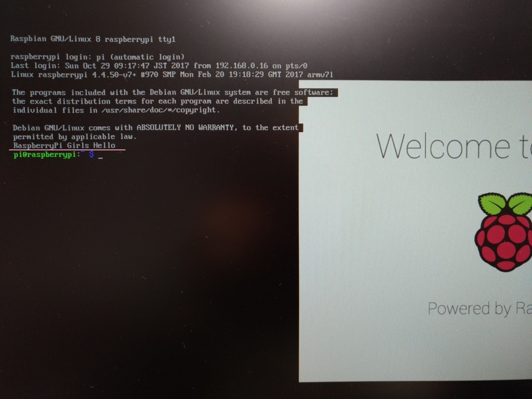532x399 pixels.
Task: Click the Raspberry Pi logo on splash screen
Action: click(503, 232)
